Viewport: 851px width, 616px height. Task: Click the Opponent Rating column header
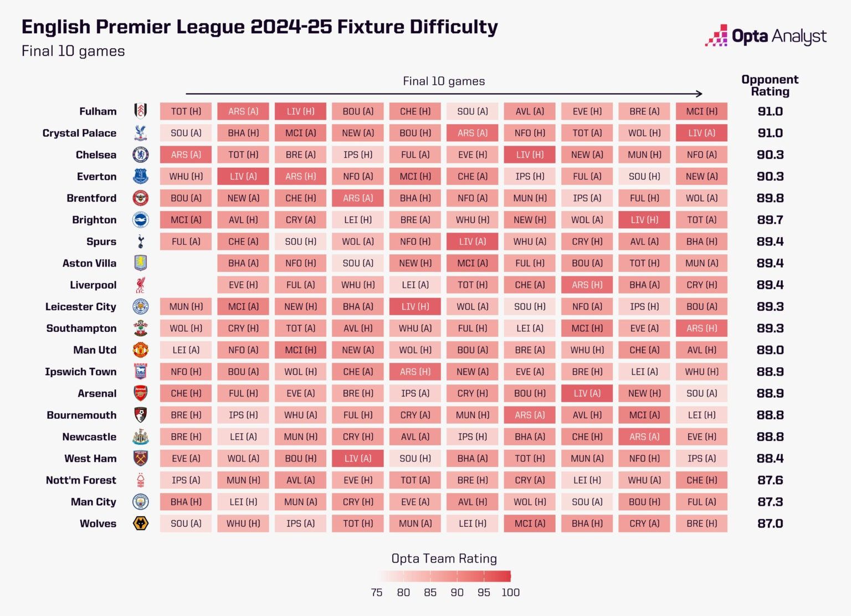(x=770, y=86)
